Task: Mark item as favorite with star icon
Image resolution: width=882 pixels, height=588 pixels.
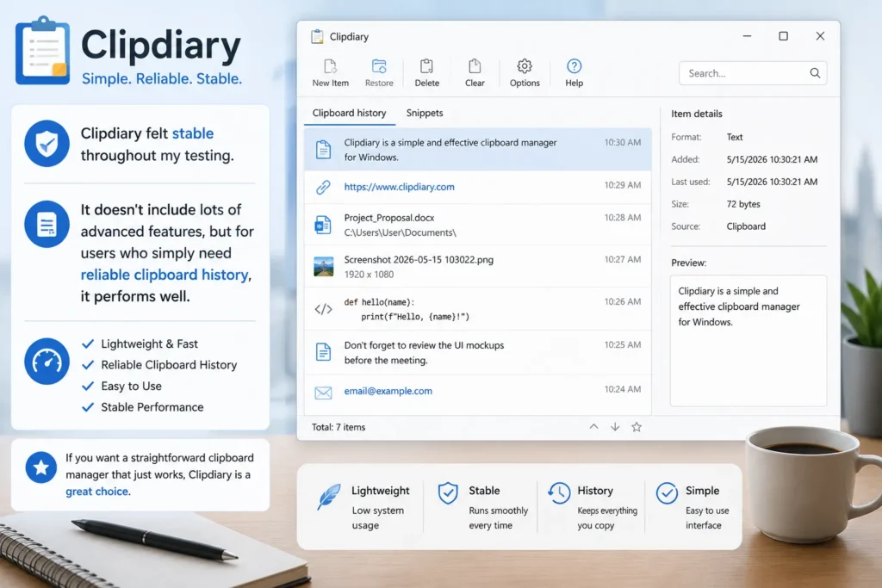Action: (637, 427)
